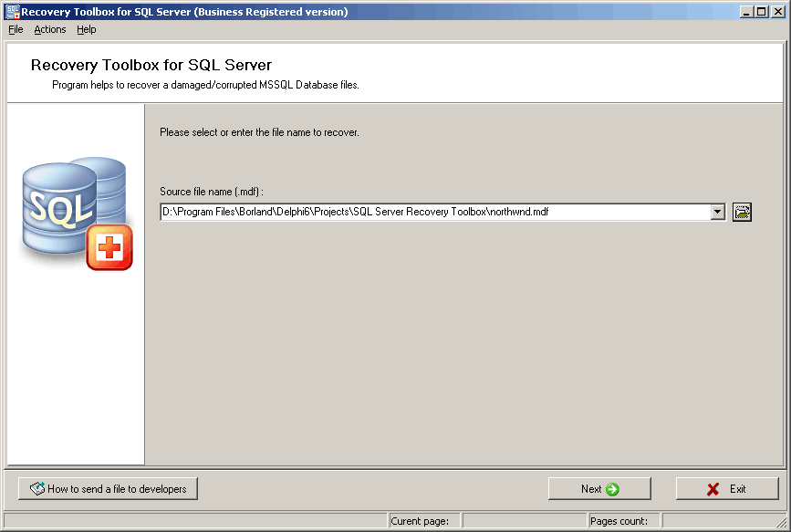Click 'Please select or enter the file name' text
The image size is (791, 532).
259,132
